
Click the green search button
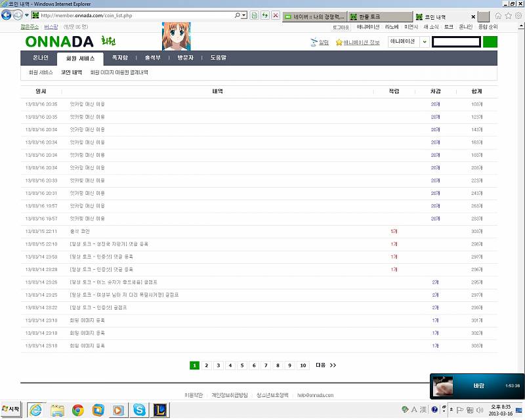(490, 42)
